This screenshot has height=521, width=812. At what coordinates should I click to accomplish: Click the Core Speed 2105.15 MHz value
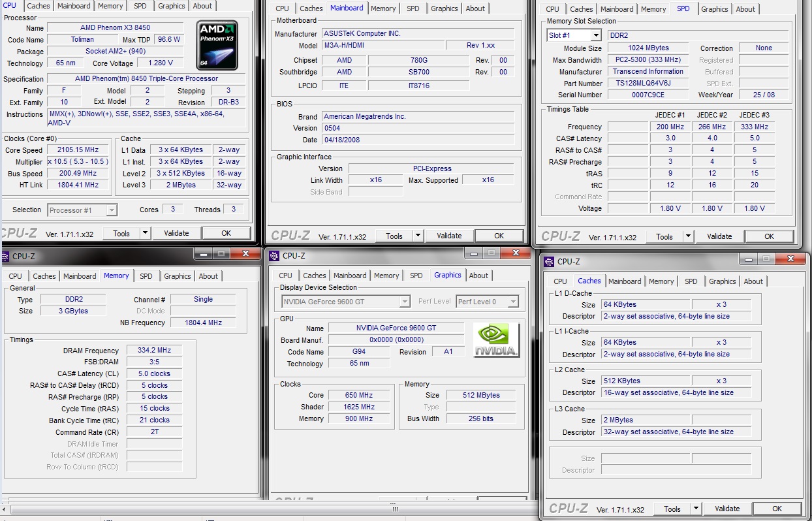79,150
